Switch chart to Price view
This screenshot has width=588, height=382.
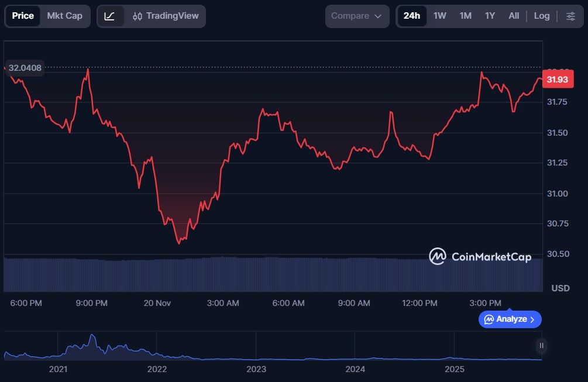pyautogui.click(x=23, y=16)
